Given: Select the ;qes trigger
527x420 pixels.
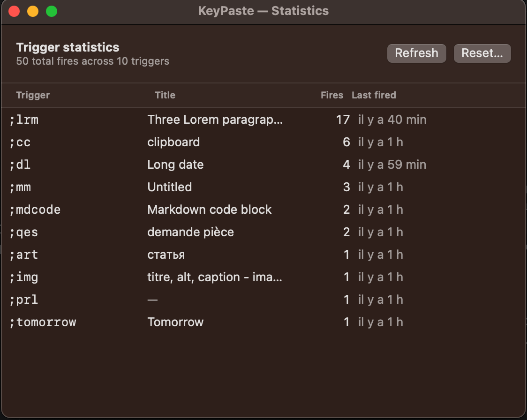Looking at the screenshot, I should click(24, 232).
